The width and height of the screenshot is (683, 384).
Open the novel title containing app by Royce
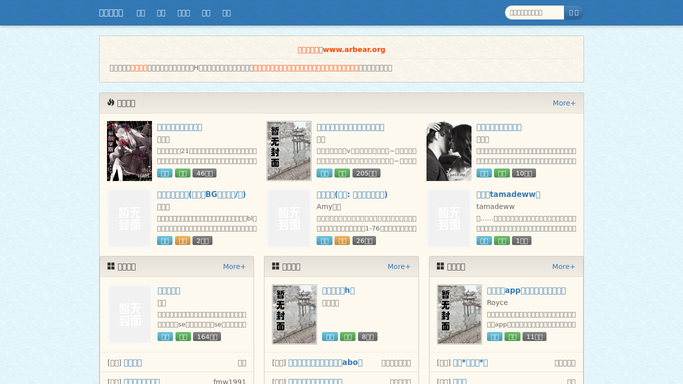pos(526,291)
